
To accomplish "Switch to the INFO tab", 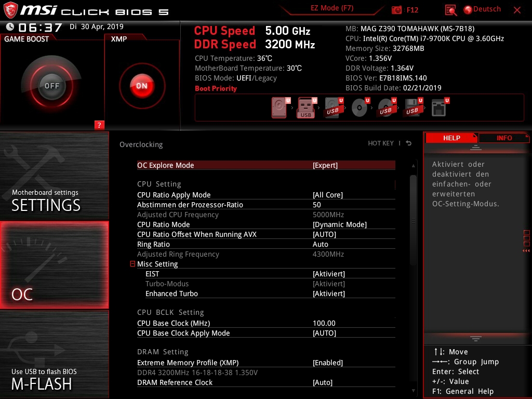I will (x=504, y=138).
